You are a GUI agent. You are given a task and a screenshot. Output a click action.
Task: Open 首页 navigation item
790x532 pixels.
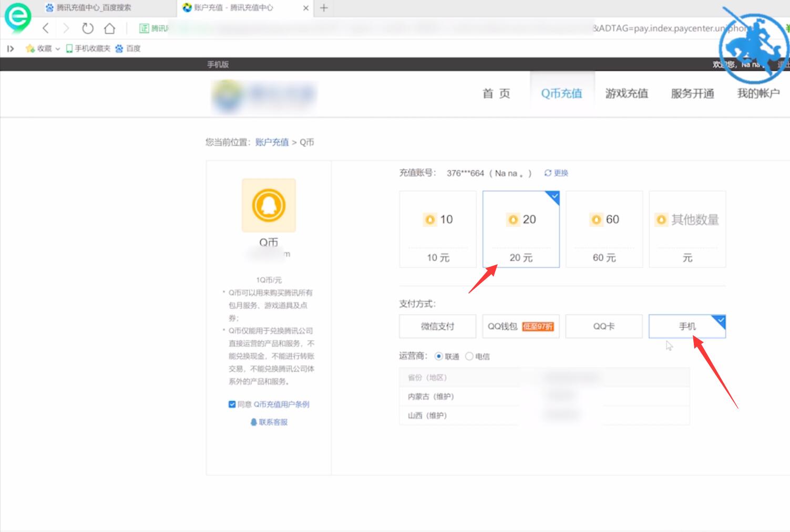click(496, 93)
